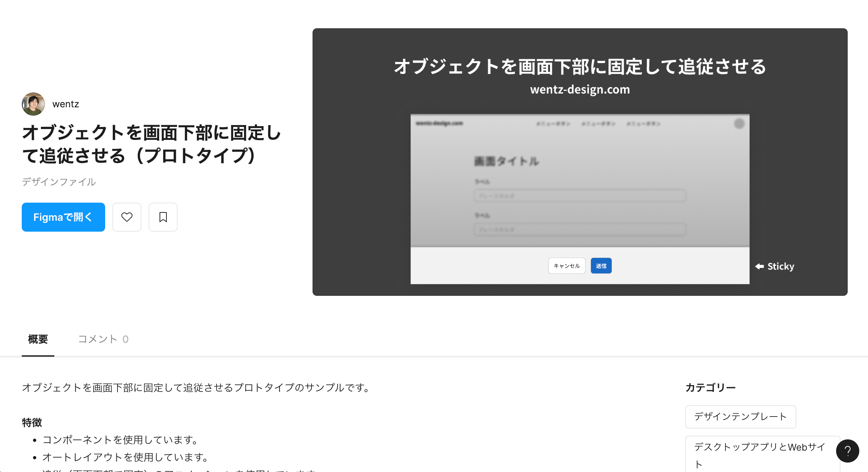Click the Sticky arrow label in preview
This screenshot has width=868, height=472.
[x=775, y=266]
